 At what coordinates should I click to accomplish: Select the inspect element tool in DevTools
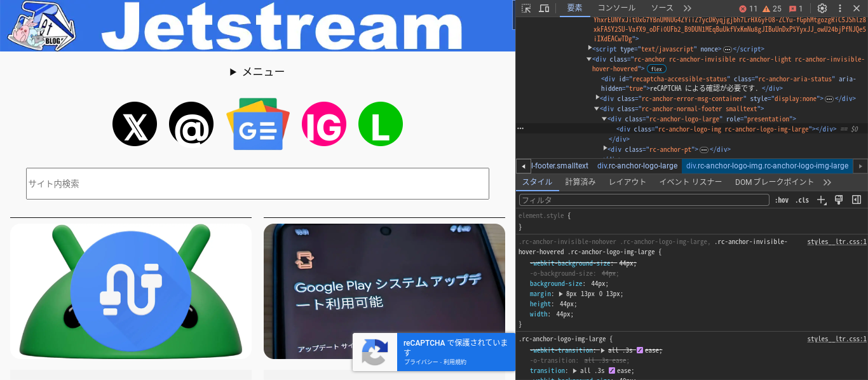(526, 8)
